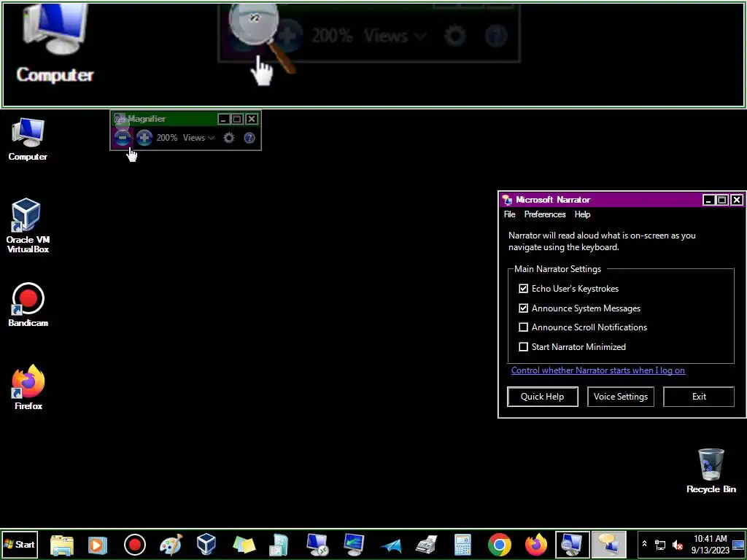Switch to the Narrator taskbar button
Image resolution: width=747 pixels, height=560 pixels.
(x=609, y=544)
